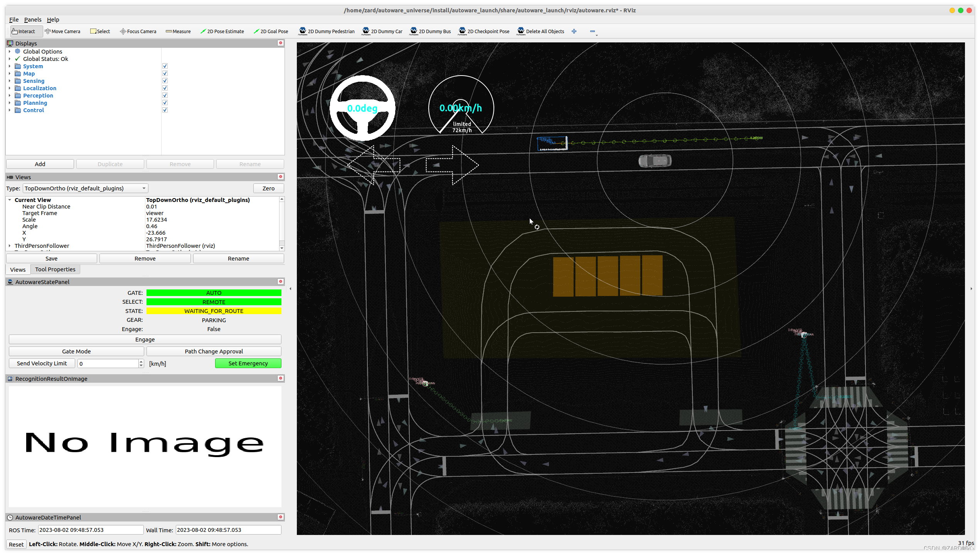Open the view Type dropdown
The image size is (980, 555).
pyautogui.click(x=85, y=188)
